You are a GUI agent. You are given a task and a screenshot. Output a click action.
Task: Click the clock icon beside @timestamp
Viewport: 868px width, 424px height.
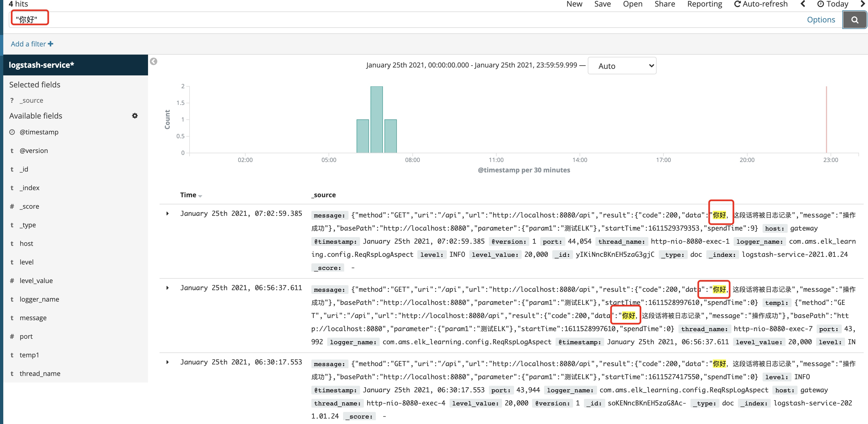coord(12,132)
